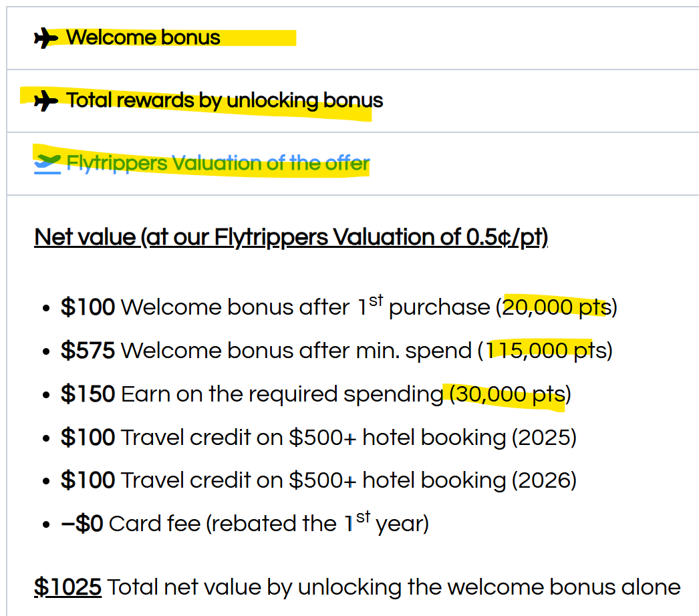Click the highlighted 20,000 pts text
The width and height of the screenshot is (699, 616).
[557, 307]
